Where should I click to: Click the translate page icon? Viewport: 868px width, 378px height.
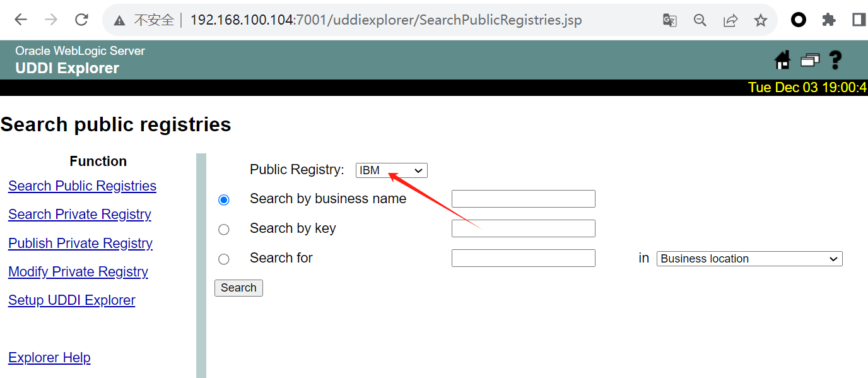point(669,20)
